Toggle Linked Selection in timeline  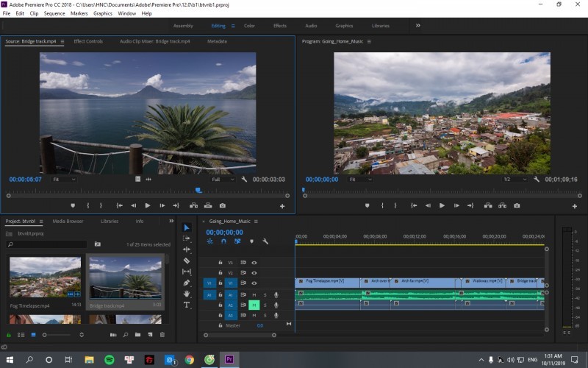click(x=237, y=241)
